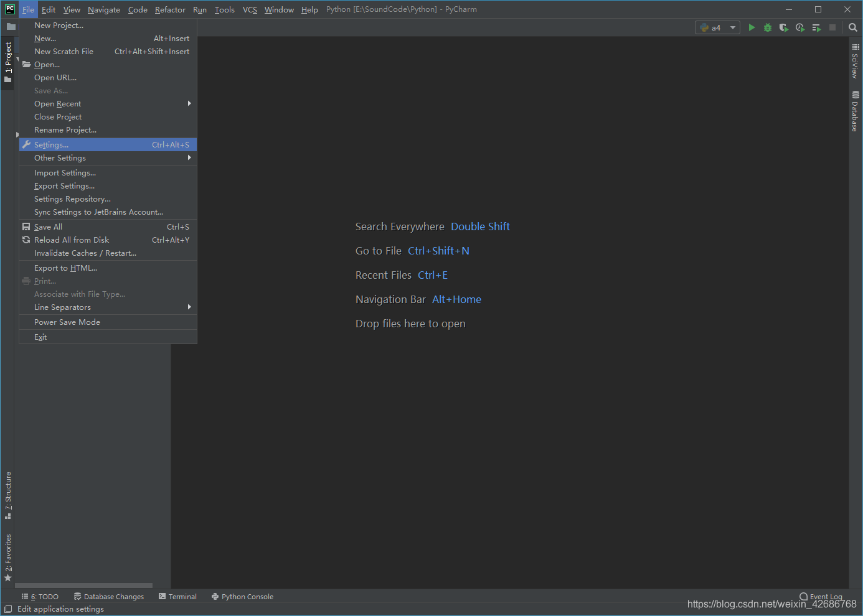Click Exit in the File menu
Viewport: 863px width, 616px height.
click(108, 337)
